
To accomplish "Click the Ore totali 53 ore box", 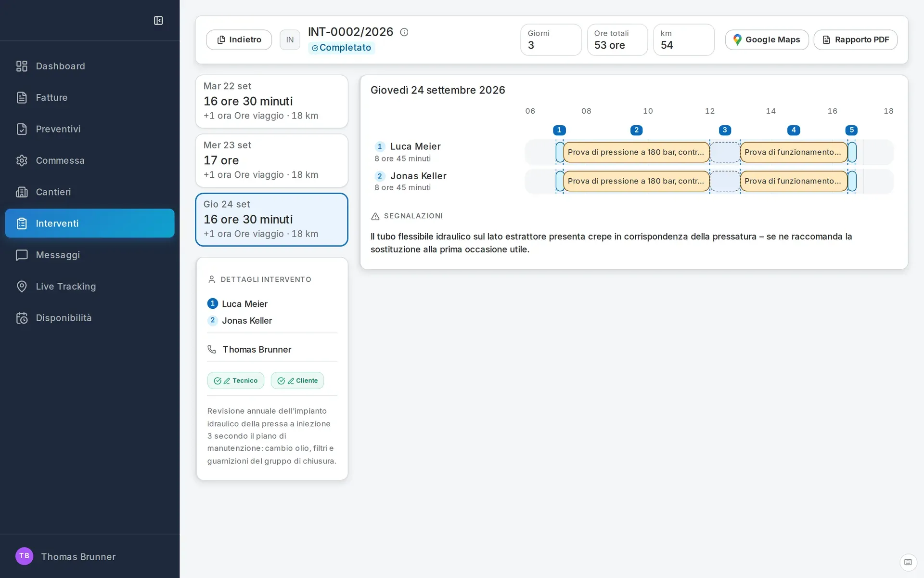I will coord(617,39).
